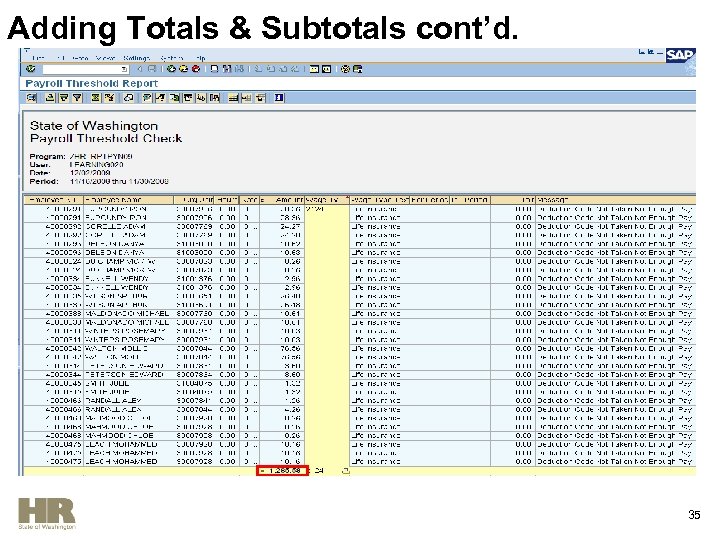Viewport: 720px width, 540px height.
Task: Select the Employee Name column header
Action: pos(129,200)
